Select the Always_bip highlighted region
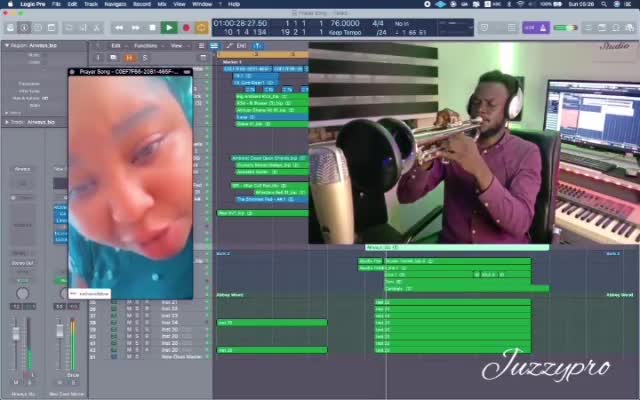640x400 pixels. (457, 247)
